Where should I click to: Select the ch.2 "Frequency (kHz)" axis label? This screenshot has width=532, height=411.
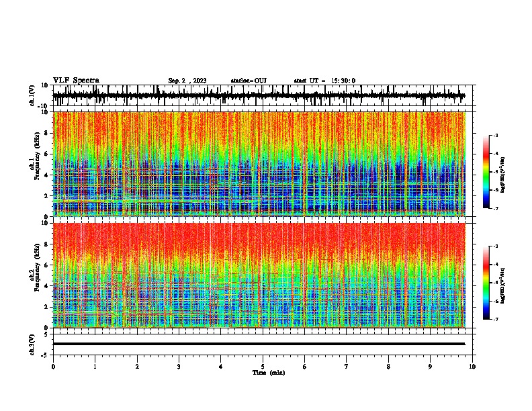click(36, 267)
